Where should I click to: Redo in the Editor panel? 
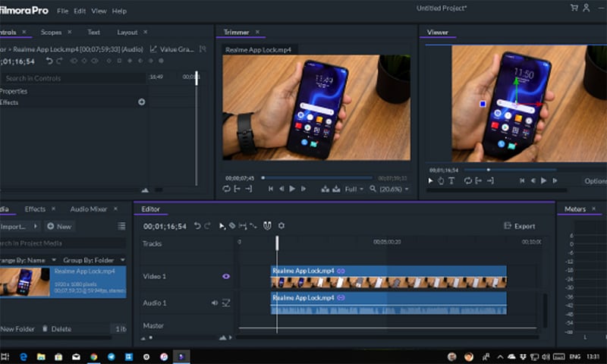point(207,225)
